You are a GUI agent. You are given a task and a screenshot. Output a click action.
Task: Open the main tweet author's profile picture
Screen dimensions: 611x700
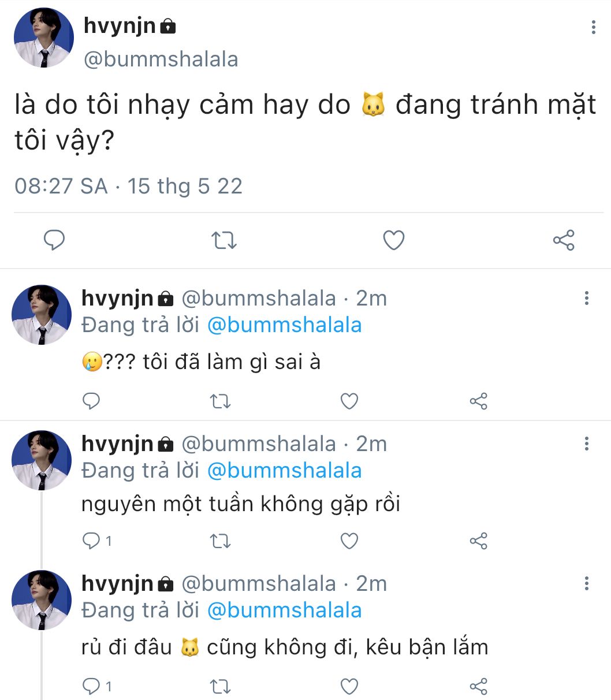(44, 38)
